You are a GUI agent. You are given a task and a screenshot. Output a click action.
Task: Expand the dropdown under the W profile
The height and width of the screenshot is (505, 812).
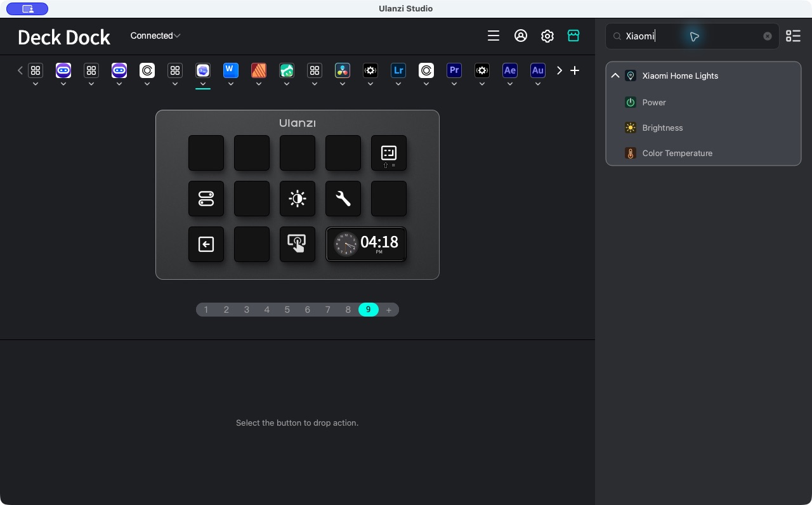(231, 84)
